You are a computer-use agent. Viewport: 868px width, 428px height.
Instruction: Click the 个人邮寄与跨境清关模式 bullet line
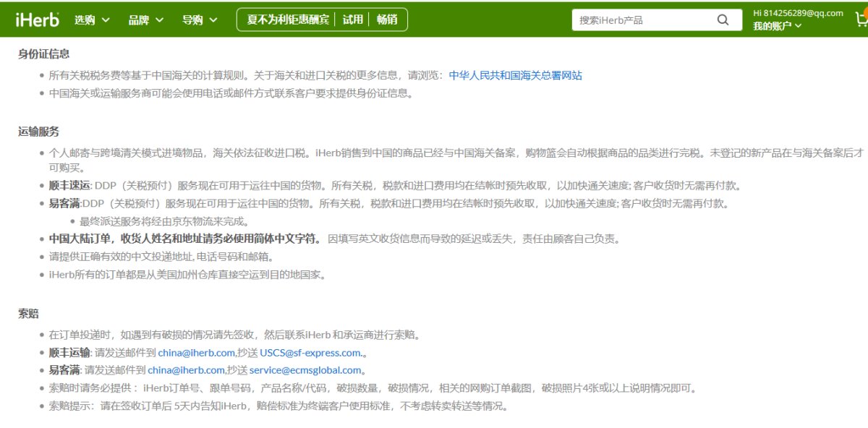pos(456,160)
